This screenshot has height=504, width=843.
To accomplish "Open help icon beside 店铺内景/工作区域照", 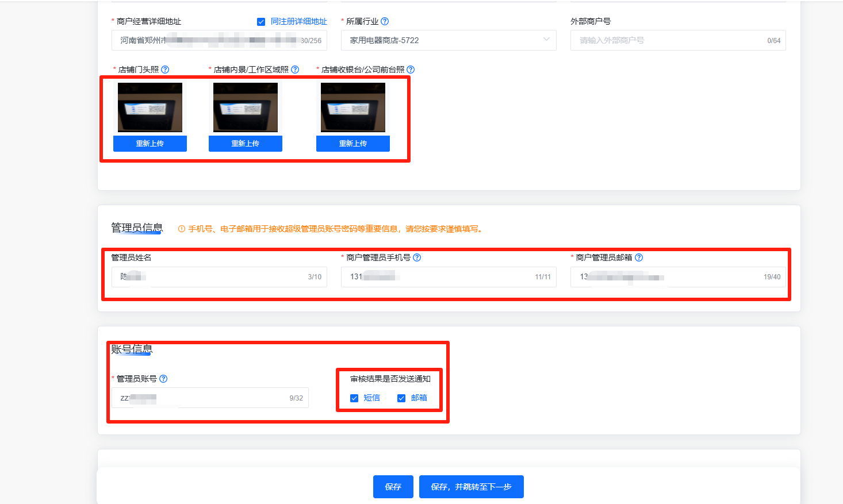I will 295,70.
